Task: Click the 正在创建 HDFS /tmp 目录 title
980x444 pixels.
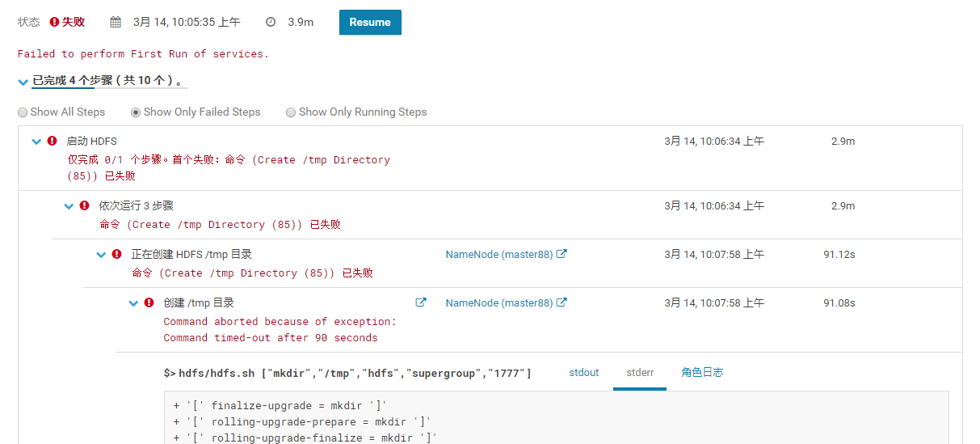Action: coord(191,255)
